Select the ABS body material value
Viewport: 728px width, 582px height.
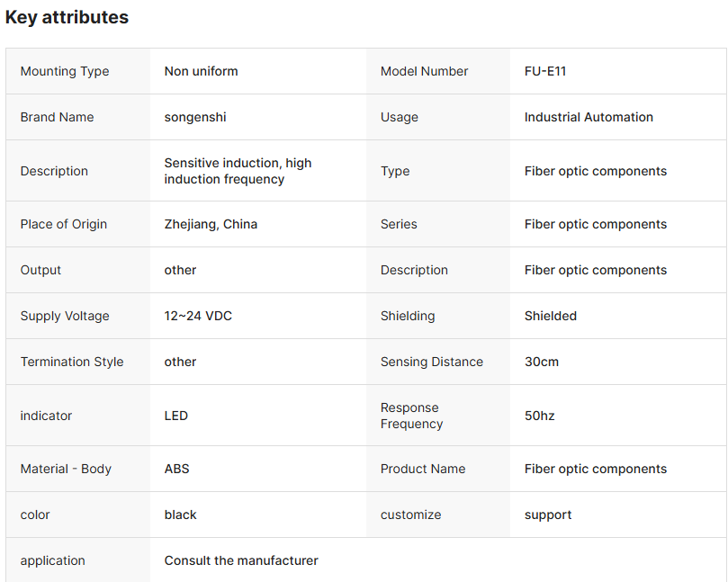(x=176, y=469)
